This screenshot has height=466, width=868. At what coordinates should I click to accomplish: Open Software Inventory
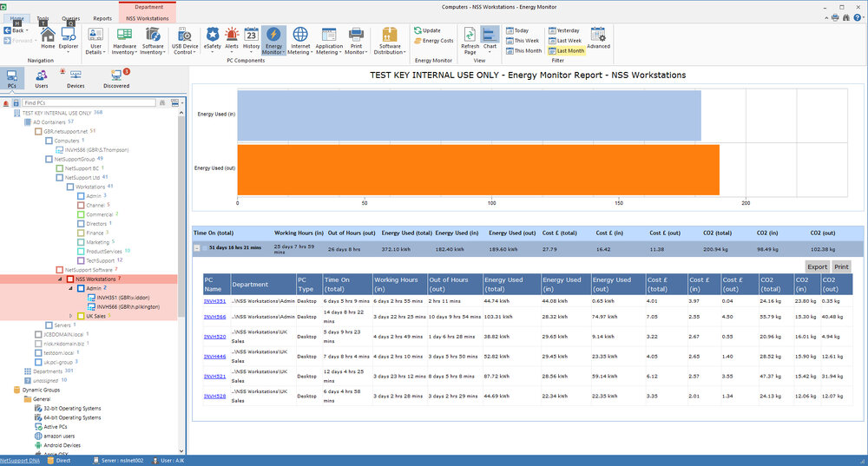pyautogui.click(x=152, y=41)
